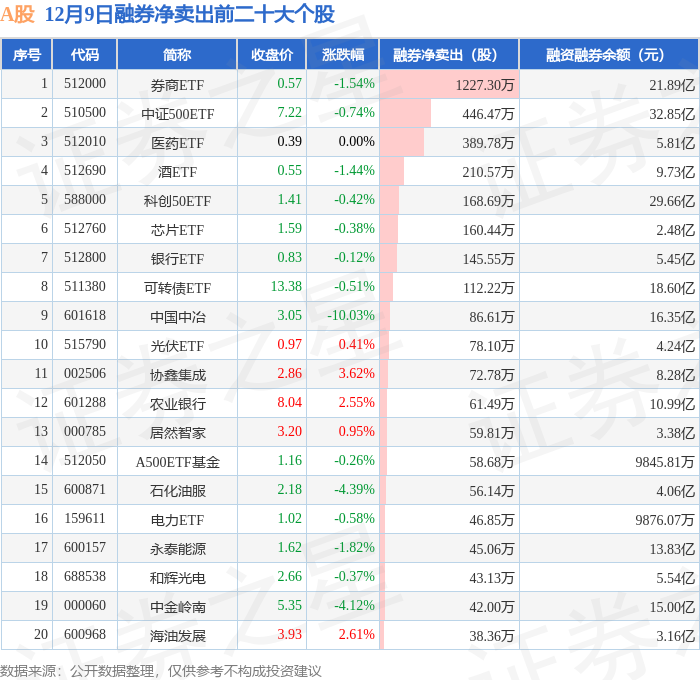Select the value 389.78万
This screenshot has height=680, width=700.
click(488, 143)
